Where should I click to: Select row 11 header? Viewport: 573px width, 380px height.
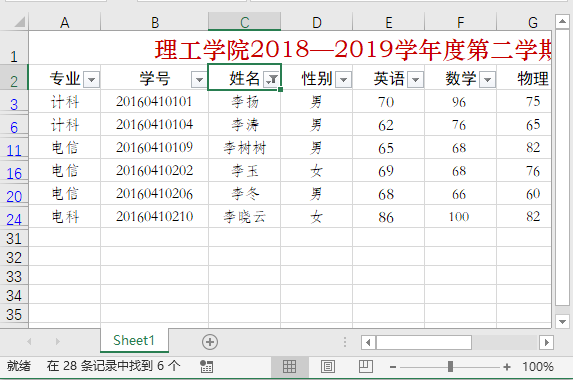coord(14,148)
